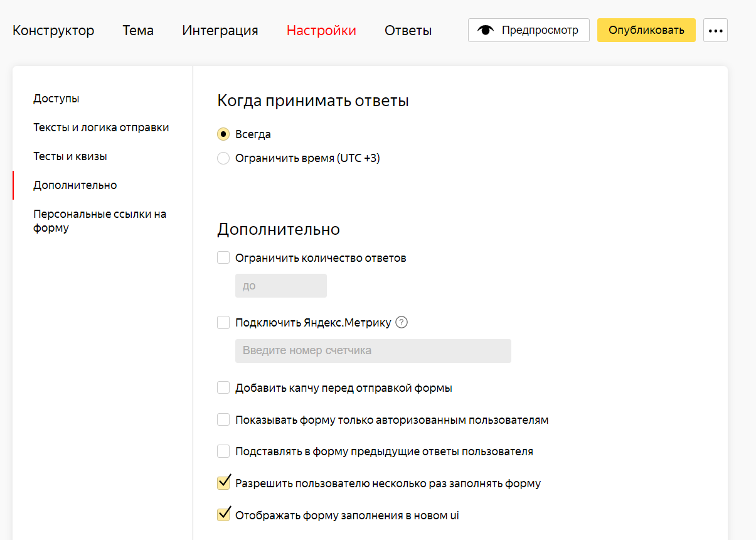The width and height of the screenshot is (756, 540).
Task: Open the Тема tab
Action: click(138, 31)
